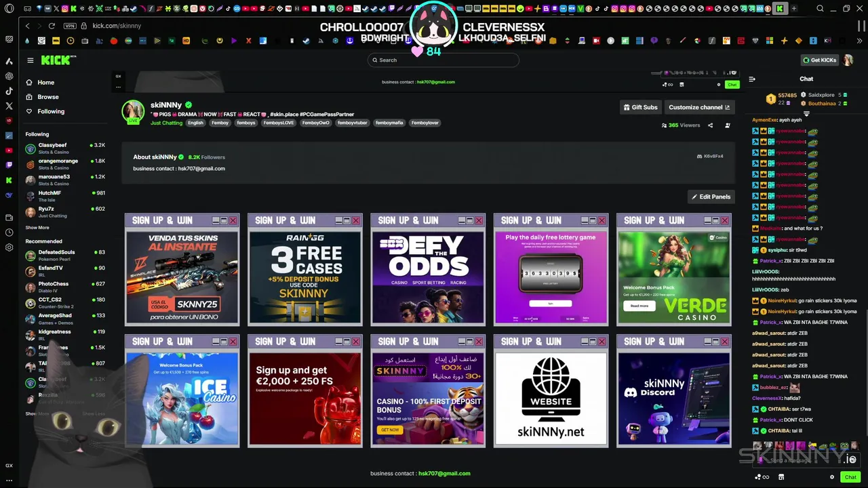Image resolution: width=868 pixels, height=488 pixels.
Task: Open Classybeef's channel from Following list
Action: pyautogui.click(x=65, y=148)
